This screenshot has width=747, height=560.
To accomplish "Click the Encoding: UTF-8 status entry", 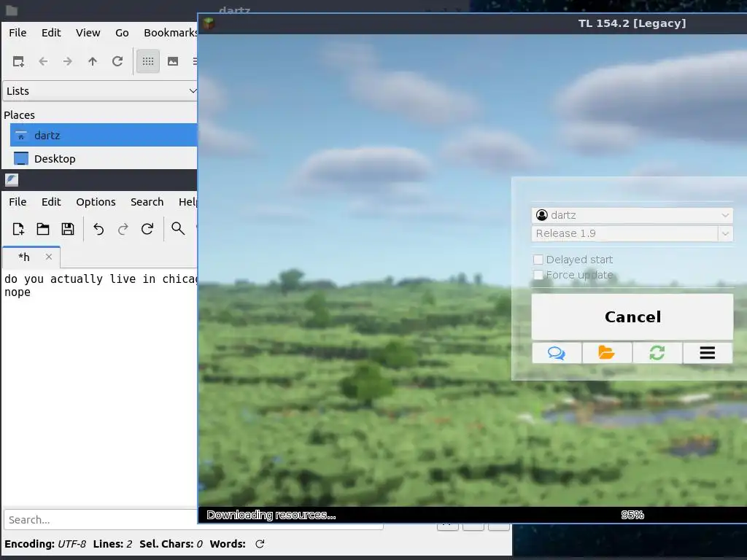I will point(45,544).
